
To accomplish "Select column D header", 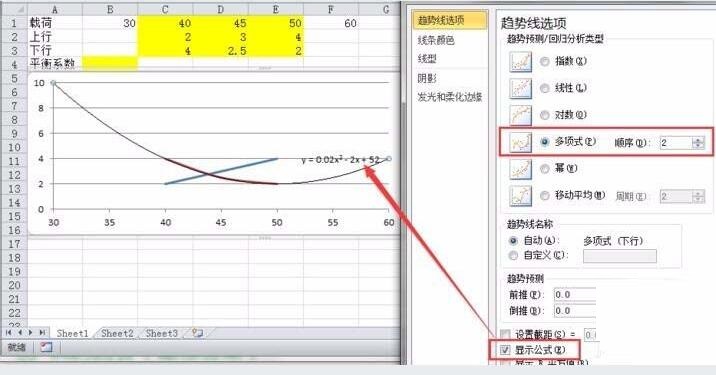I will pos(221,10).
